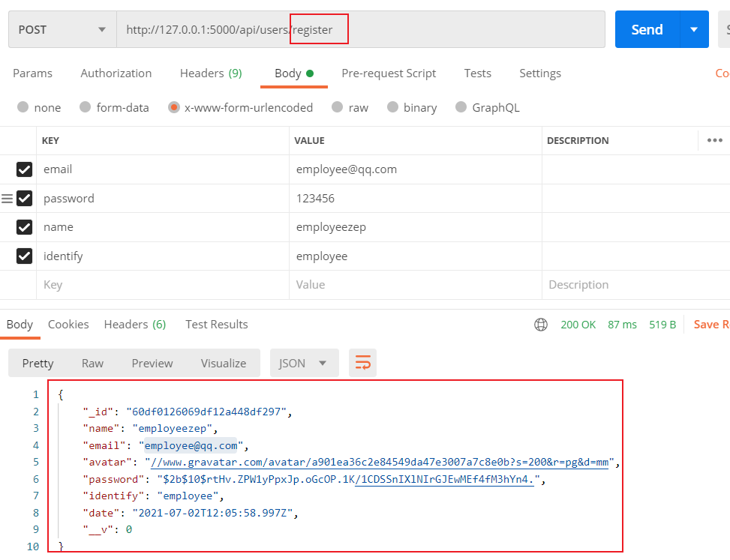Click the employeezep value cell

tap(416, 227)
